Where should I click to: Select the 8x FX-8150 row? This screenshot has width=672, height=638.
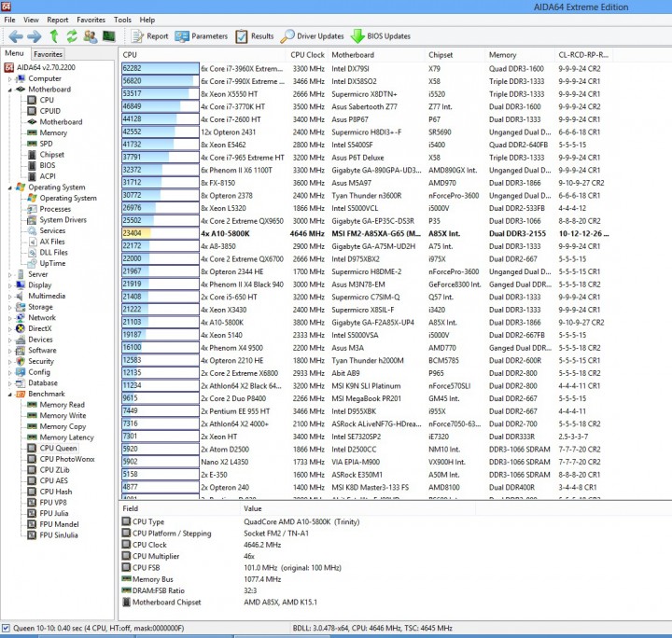(365, 183)
